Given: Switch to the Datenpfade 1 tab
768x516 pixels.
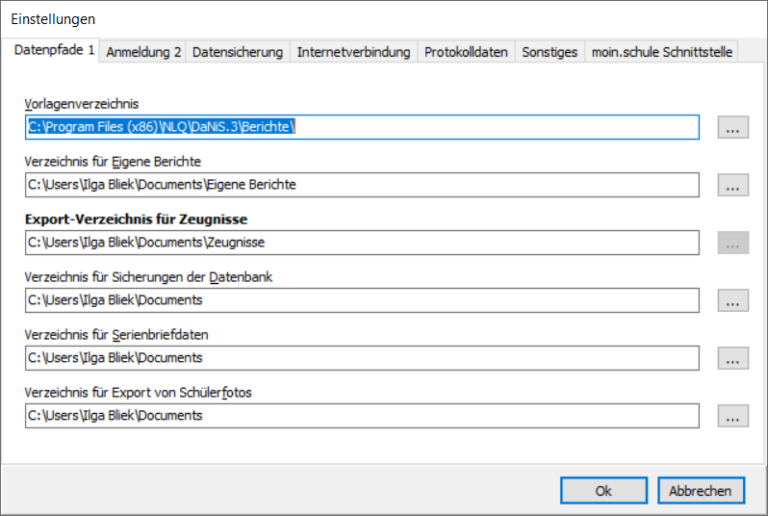Looking at the screenshot, I should pos(54,51).
